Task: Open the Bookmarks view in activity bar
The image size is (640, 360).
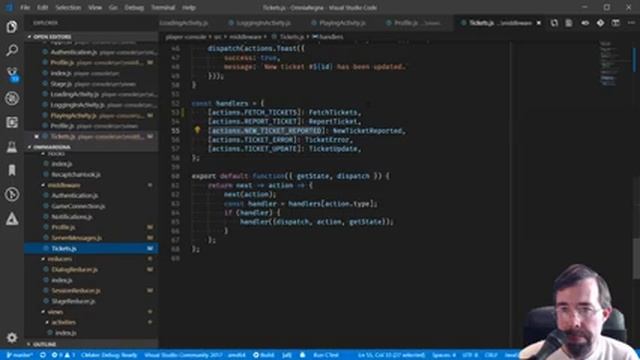Action: [12, 170]
